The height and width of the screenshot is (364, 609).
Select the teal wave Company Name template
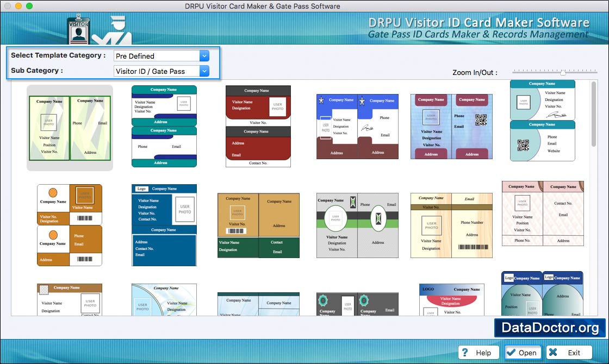click(x=164, y=127)
